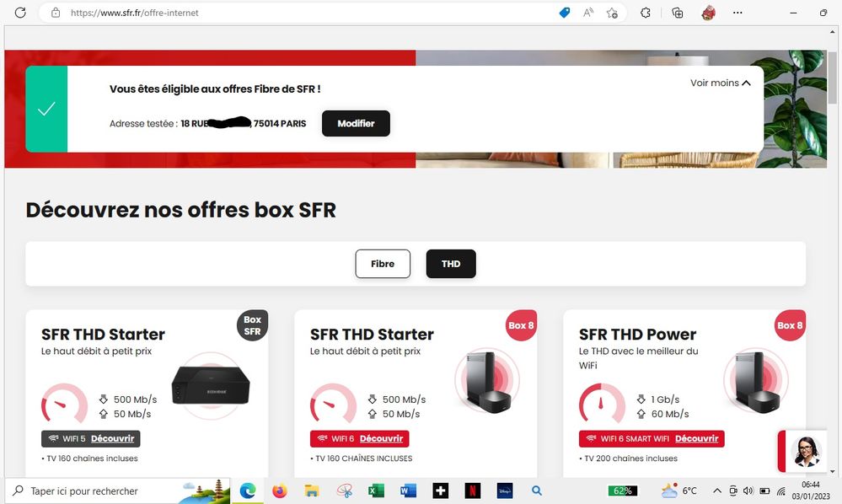Click the read aloud icon
This screenshot has width=842, height=504.
tap(588, 13)
